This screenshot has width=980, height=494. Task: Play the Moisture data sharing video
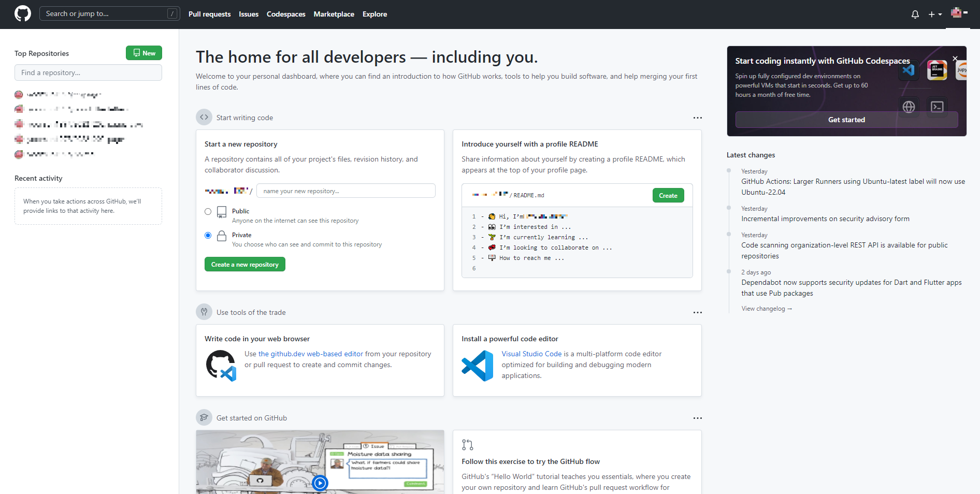[x=321, y=483]
